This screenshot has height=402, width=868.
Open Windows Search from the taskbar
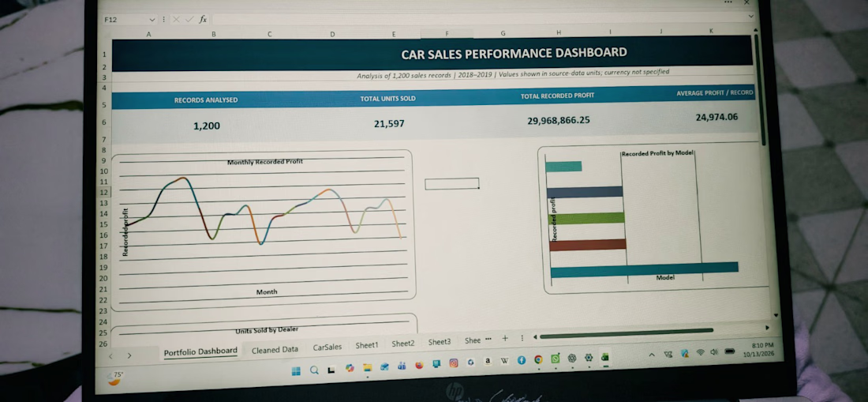point(314,370)
